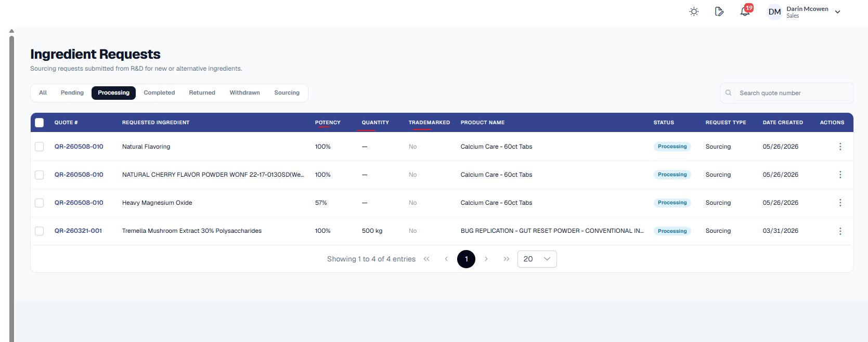Open the document edit icon in header

[x=719, y=11]
